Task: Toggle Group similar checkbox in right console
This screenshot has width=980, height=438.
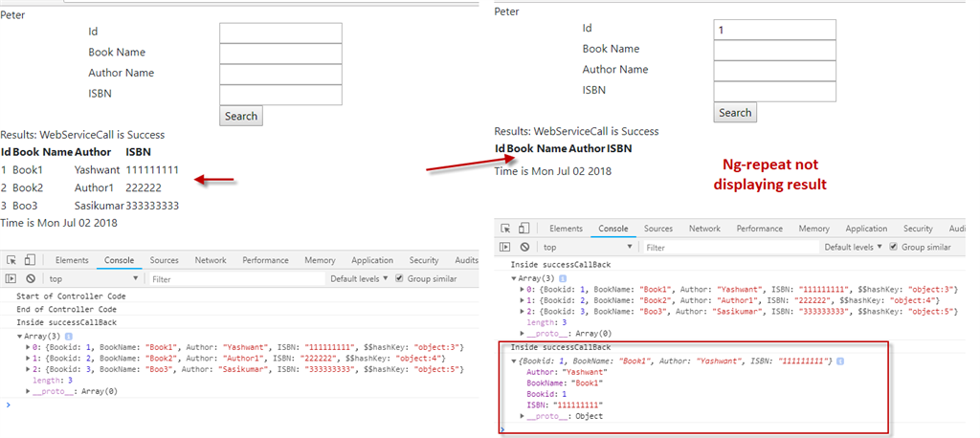Action: (894, 247)
